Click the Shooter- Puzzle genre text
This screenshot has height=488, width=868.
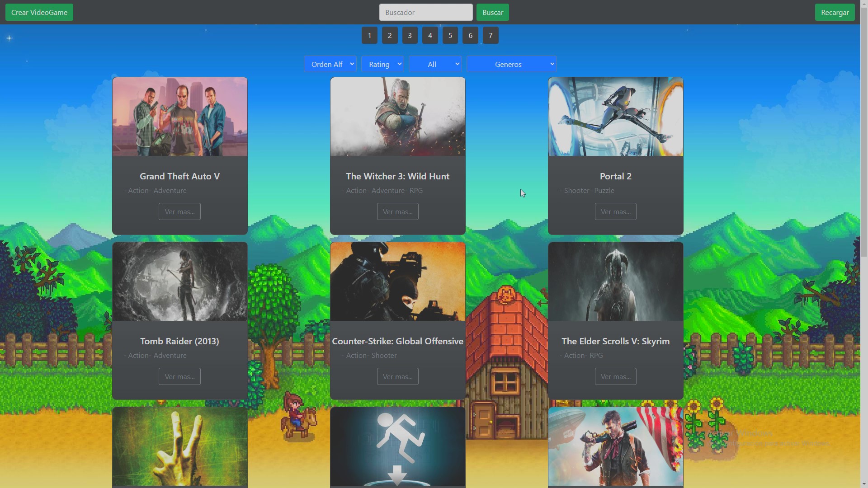point(587,191)
